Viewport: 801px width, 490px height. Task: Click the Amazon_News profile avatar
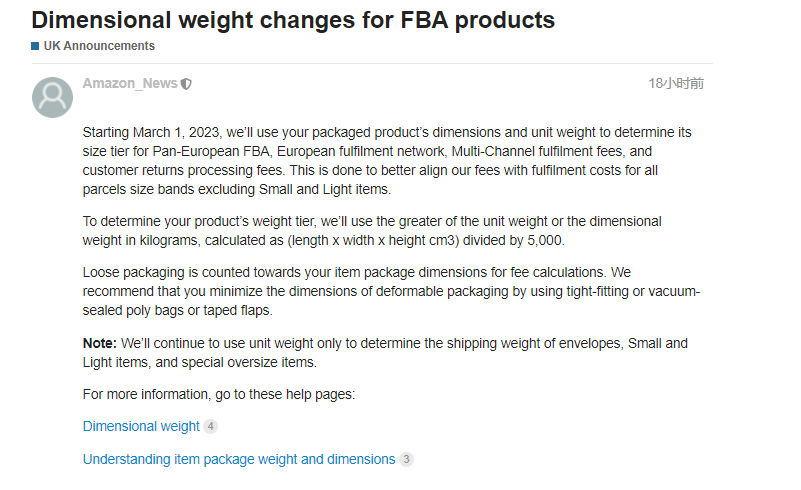(52, 97)
